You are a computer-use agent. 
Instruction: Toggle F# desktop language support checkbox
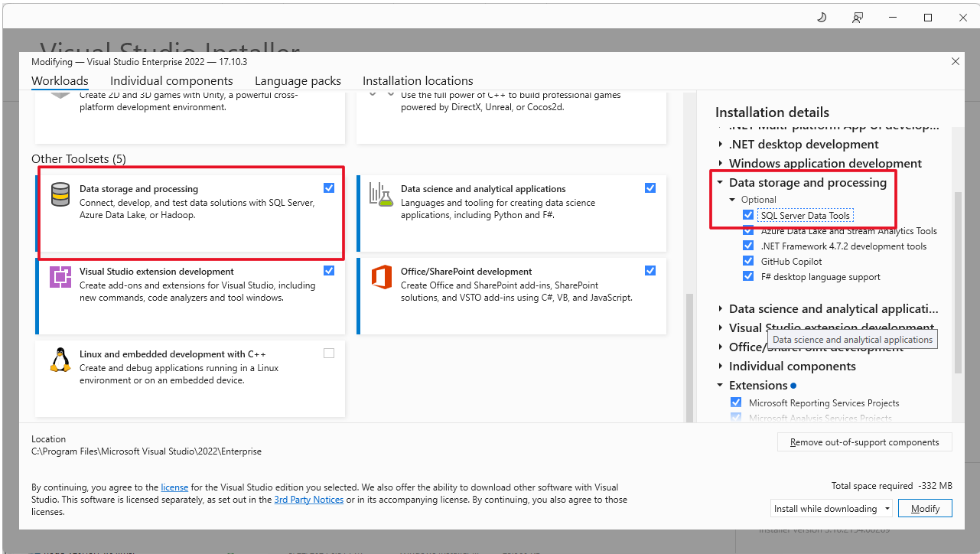click(748, 276)
